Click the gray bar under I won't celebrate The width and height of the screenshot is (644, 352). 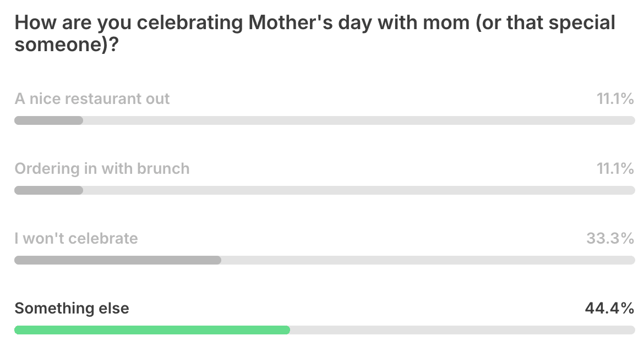(117, 260)
